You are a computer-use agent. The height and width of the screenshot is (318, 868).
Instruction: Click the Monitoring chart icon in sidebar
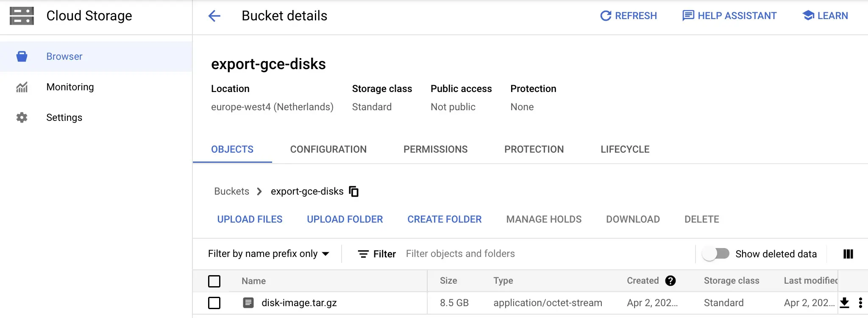tap(22, 87)
